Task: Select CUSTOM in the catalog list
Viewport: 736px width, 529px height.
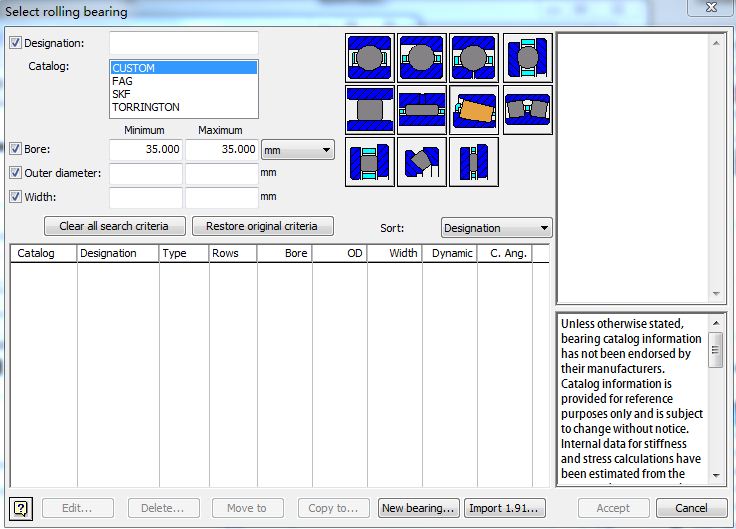Action: 184,68
